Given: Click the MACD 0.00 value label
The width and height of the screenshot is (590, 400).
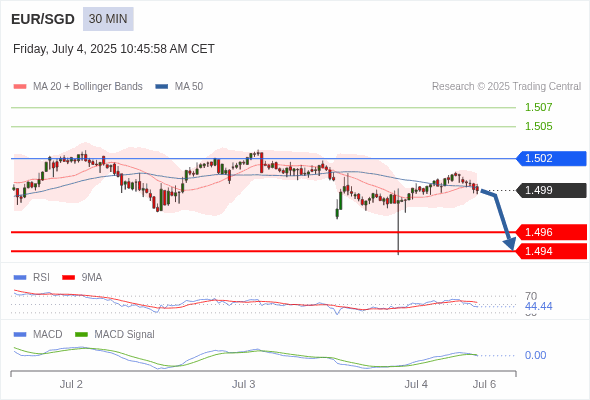Looking at the screenshot, I should [x=535, y=355].
